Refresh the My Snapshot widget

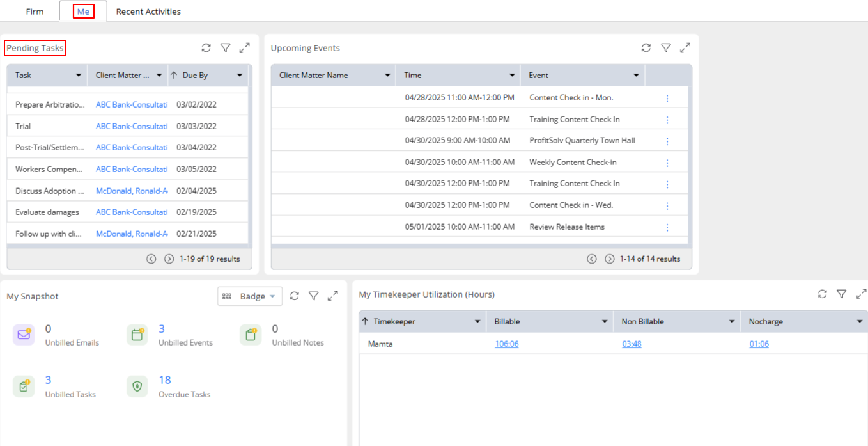(294, 296)
